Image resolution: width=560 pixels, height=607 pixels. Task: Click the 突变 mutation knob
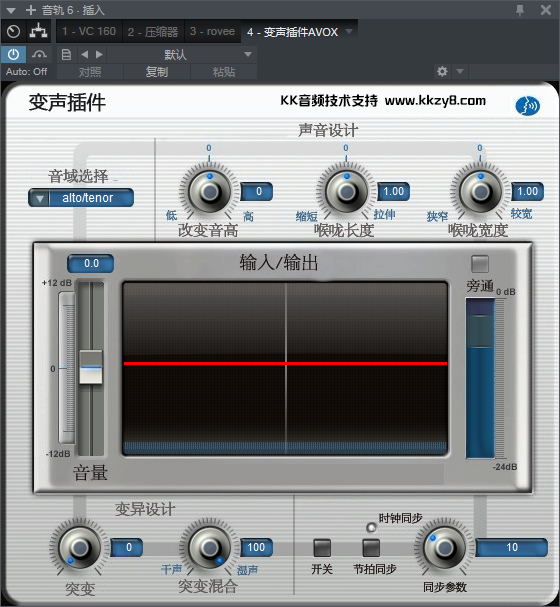pos(79,547)
